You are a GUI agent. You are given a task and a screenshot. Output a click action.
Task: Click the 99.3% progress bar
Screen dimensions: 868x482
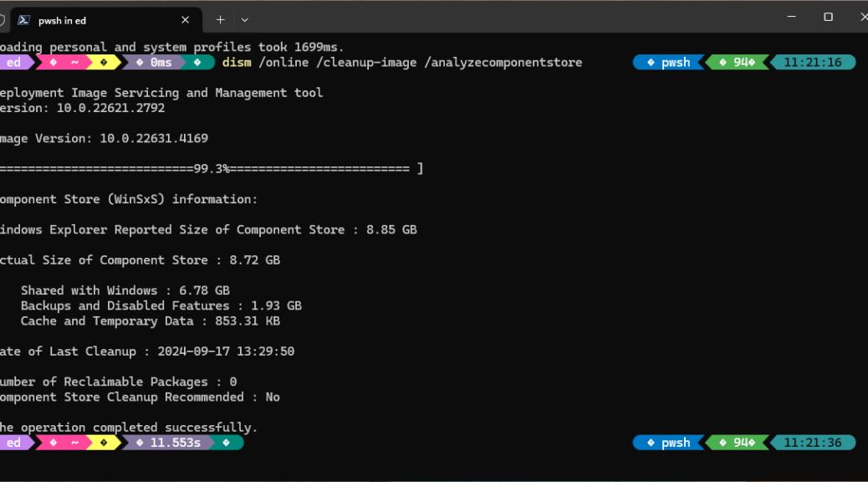click(x=212, y=168)
